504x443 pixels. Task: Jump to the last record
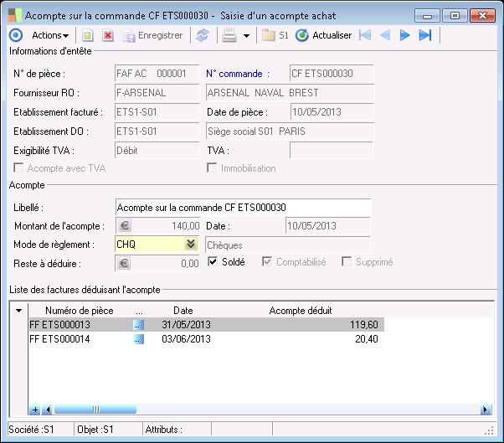[425, 35]
